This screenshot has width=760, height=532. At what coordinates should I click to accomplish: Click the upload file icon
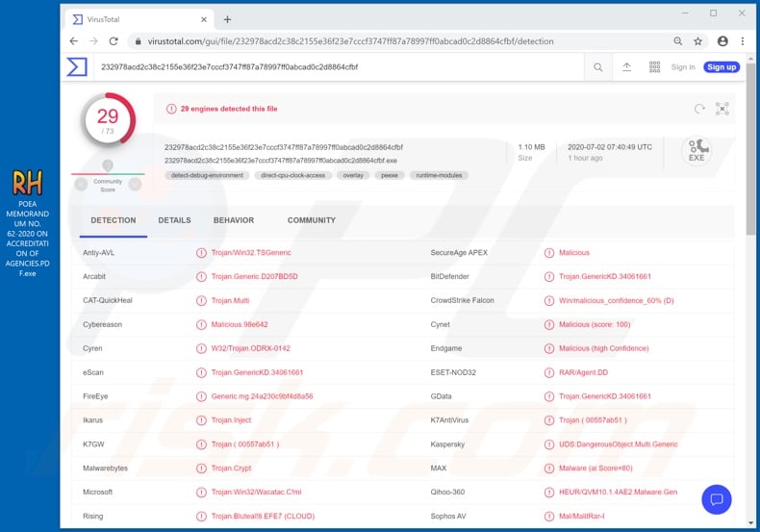[x=626, y=67]
